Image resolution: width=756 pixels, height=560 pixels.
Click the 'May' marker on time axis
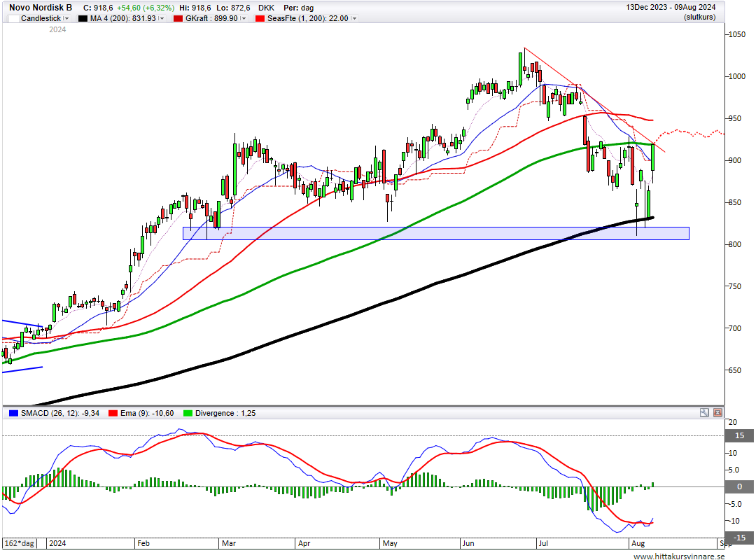pyautogui.click(x=390, y=543)
